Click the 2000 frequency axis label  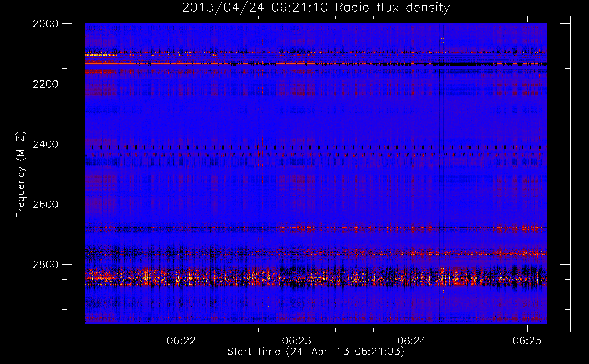point(46,24)
